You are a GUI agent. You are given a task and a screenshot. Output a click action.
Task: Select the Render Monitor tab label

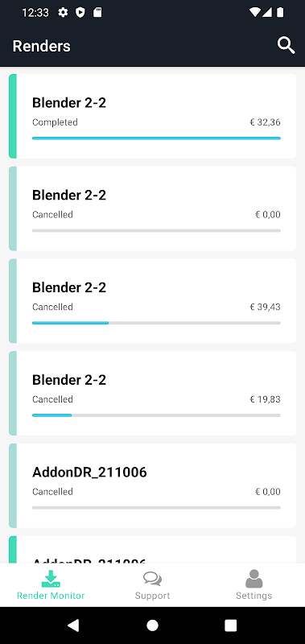(x=51, y=596)
